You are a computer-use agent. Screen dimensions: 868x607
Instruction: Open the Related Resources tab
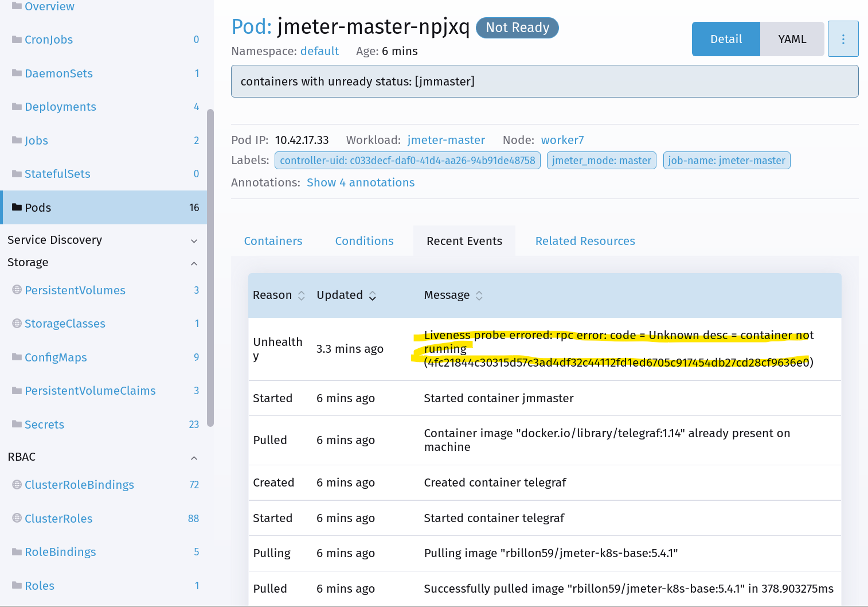(x=585, y=240)
